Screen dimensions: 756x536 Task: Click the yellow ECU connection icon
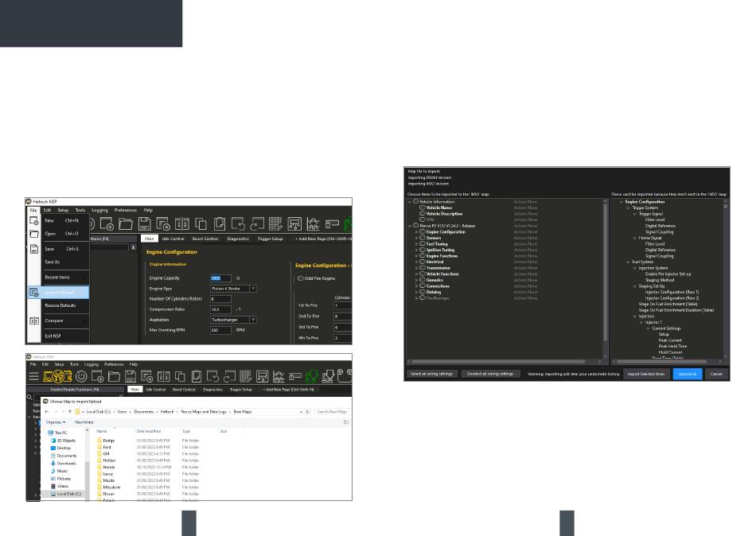point(58,376)
